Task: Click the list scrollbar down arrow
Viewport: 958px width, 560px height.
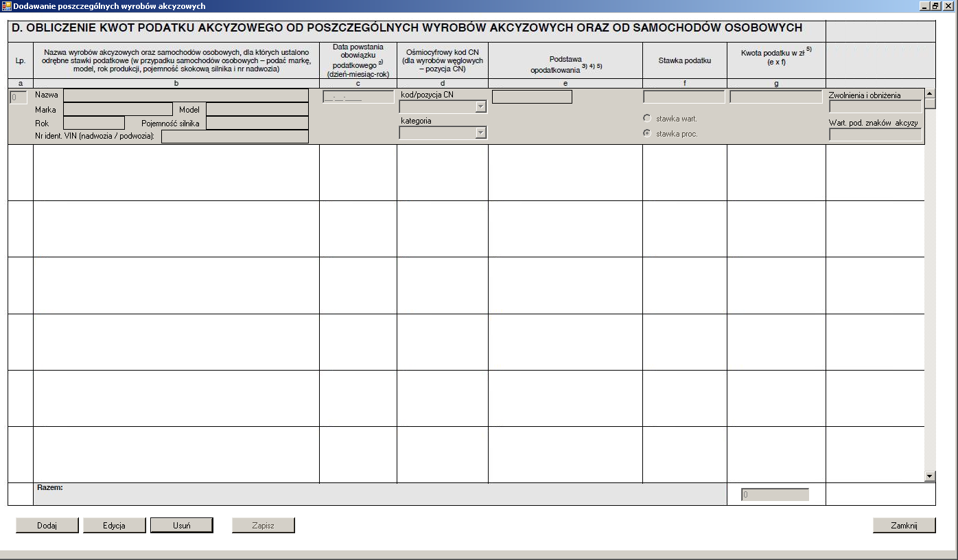Action: pos(930,476)
